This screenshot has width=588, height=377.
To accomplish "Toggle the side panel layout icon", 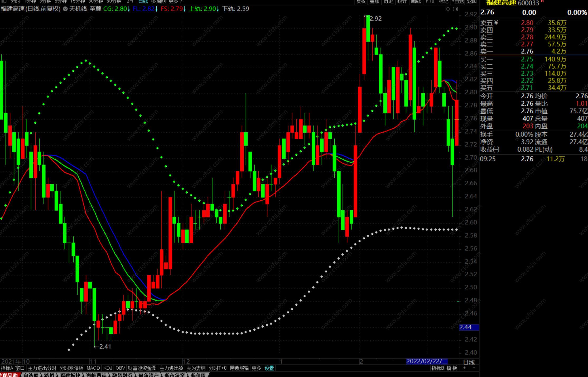I will pyautogui.click(x=455, y=9).
